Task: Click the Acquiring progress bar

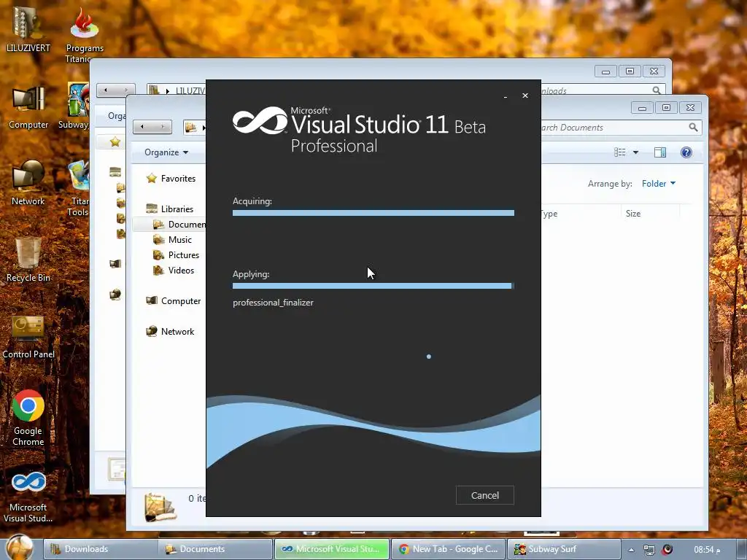Action: click(373, 213)
